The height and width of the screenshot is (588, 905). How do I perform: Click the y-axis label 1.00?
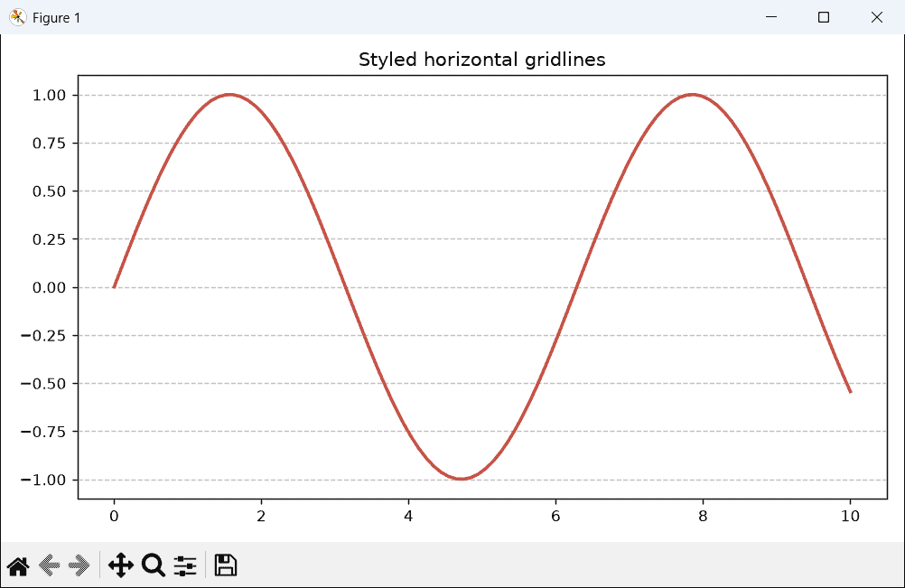tap(49, 95)
